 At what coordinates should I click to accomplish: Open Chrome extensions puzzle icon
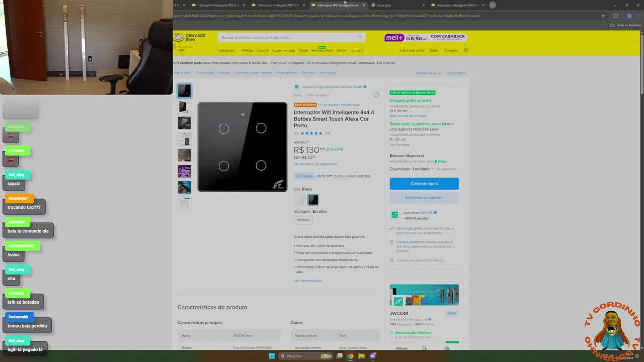(616, 16)
